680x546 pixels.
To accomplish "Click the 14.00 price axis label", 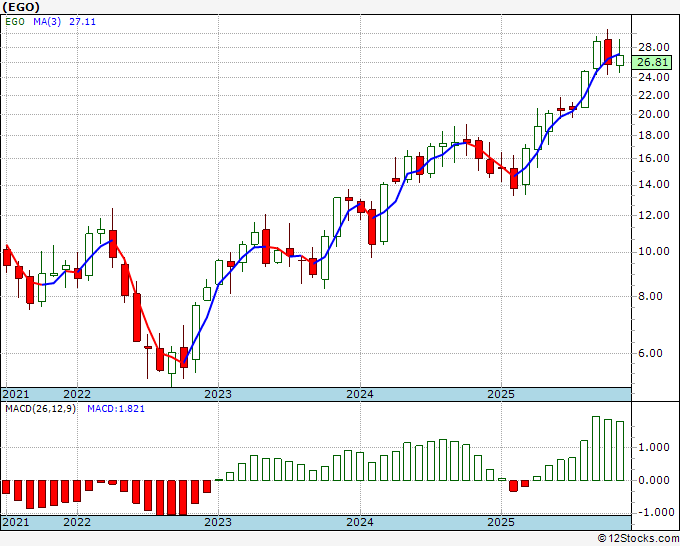I will coord(654,185).
